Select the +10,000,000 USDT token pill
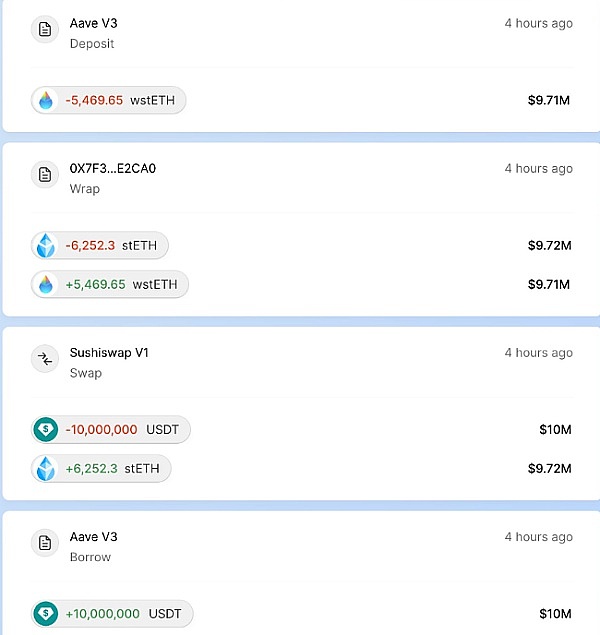The height and width of the screenshot is (635, 600). (113, 614)
